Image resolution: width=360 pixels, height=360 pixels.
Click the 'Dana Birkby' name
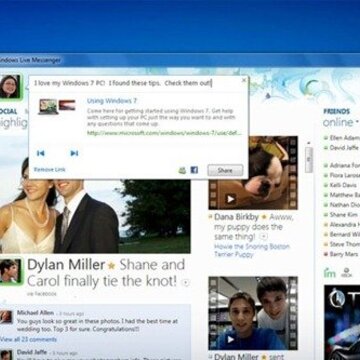(x=237, y=217)
